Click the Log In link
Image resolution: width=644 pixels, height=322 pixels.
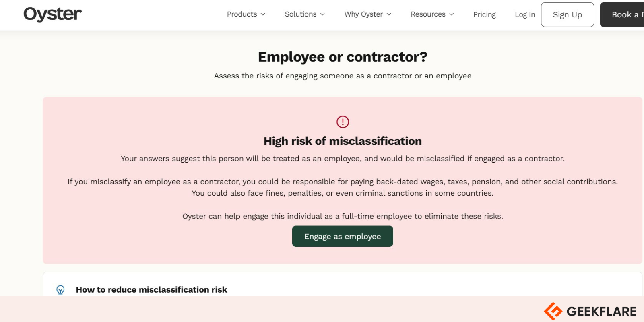[524, 14]
